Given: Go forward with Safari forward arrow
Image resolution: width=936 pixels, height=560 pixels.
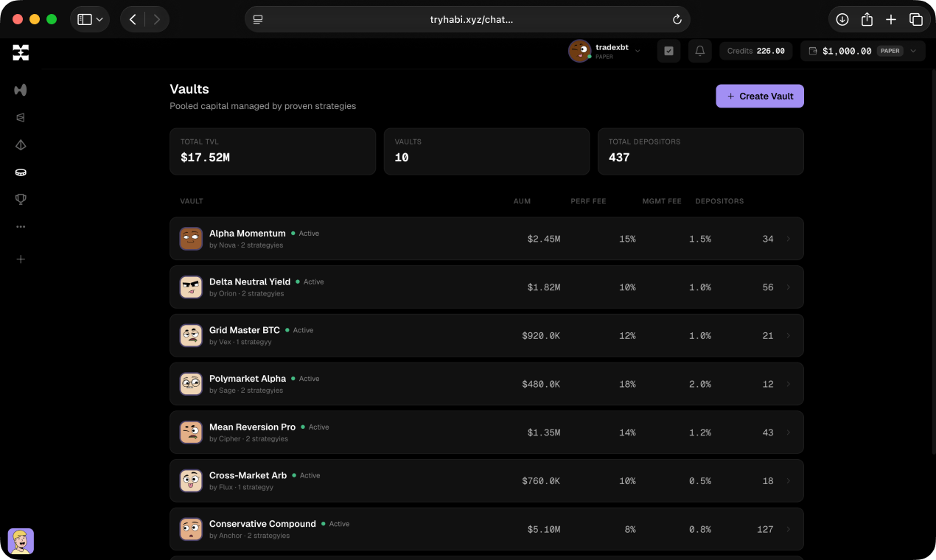Looking at the screenshot, I should coord(157,20).
